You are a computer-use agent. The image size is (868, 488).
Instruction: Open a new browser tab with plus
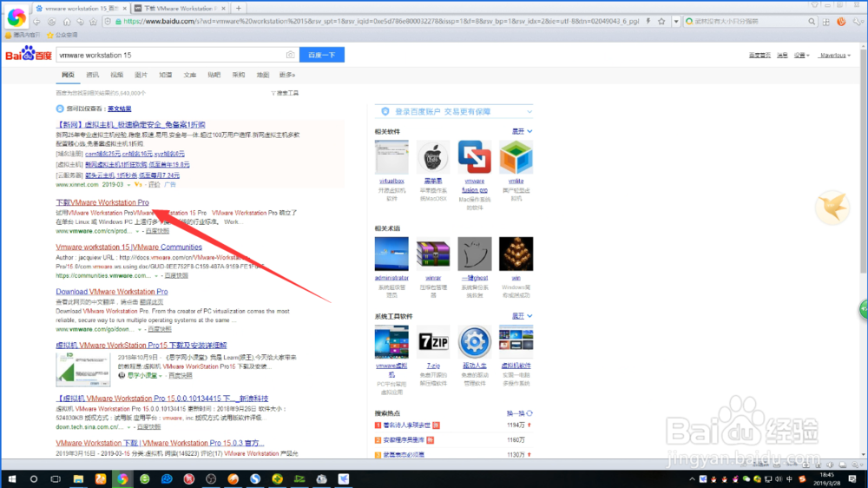coord(239,9)
